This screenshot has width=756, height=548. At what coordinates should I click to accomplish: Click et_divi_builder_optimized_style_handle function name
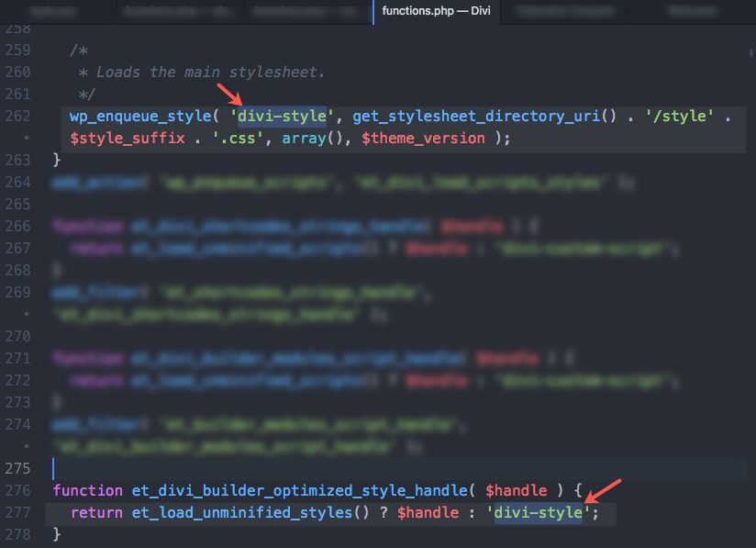click(x=289, y=490)
